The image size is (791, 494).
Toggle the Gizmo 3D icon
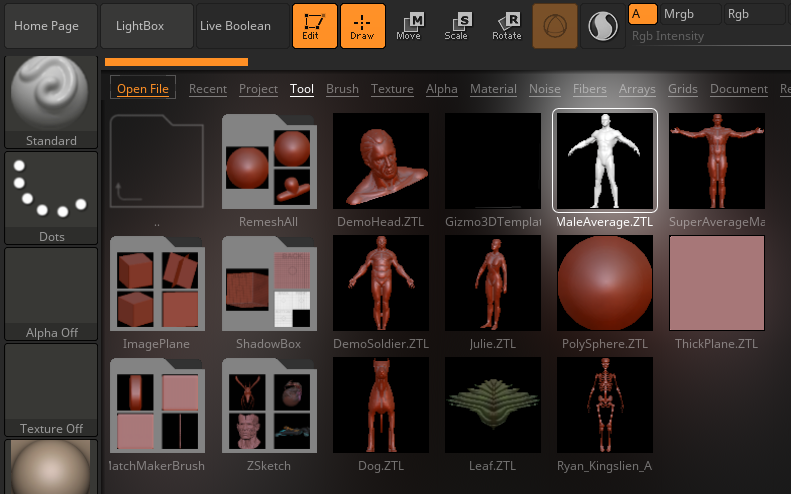[554, 26]
